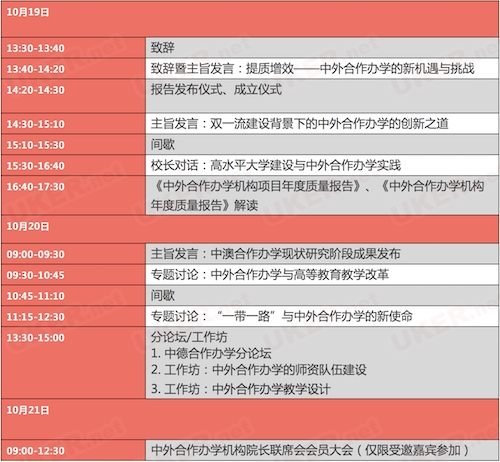Select time slot 13:40-14:20

73,69
